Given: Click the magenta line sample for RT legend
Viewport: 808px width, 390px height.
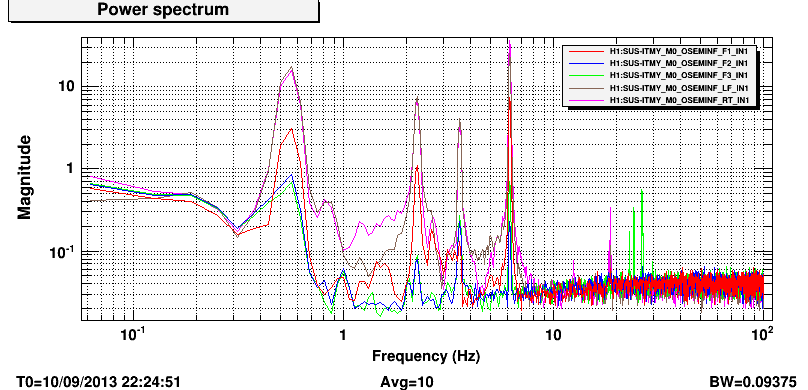Looking at the screenshot, I should [585, 99].
